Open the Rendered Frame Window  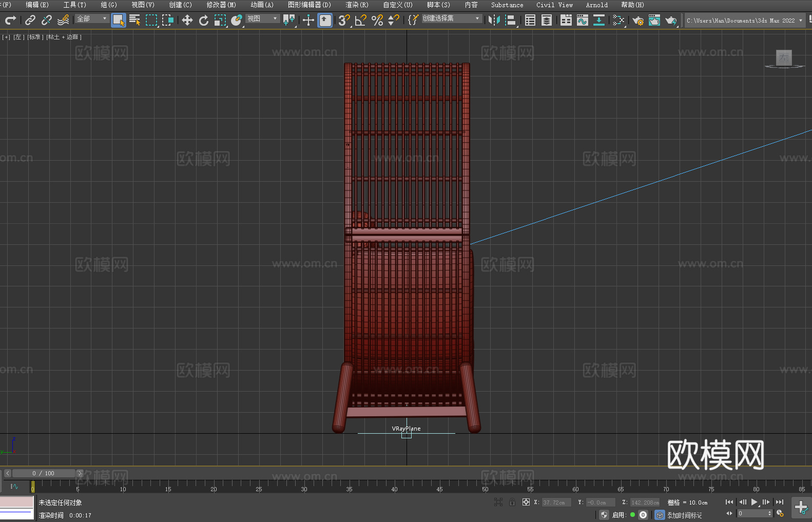tap(654, 20)
